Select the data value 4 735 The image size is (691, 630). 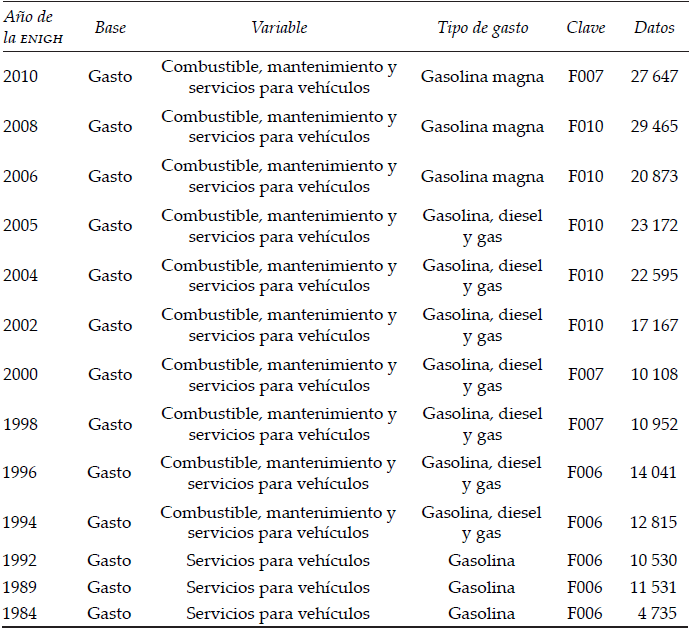click(x=658, y=613)
